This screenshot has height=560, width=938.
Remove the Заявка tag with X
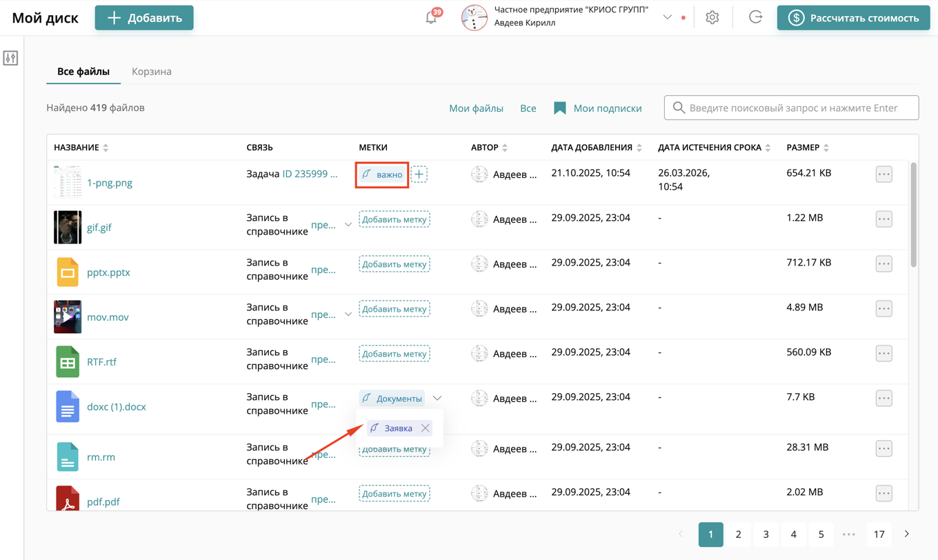click(x=426, y=428)
